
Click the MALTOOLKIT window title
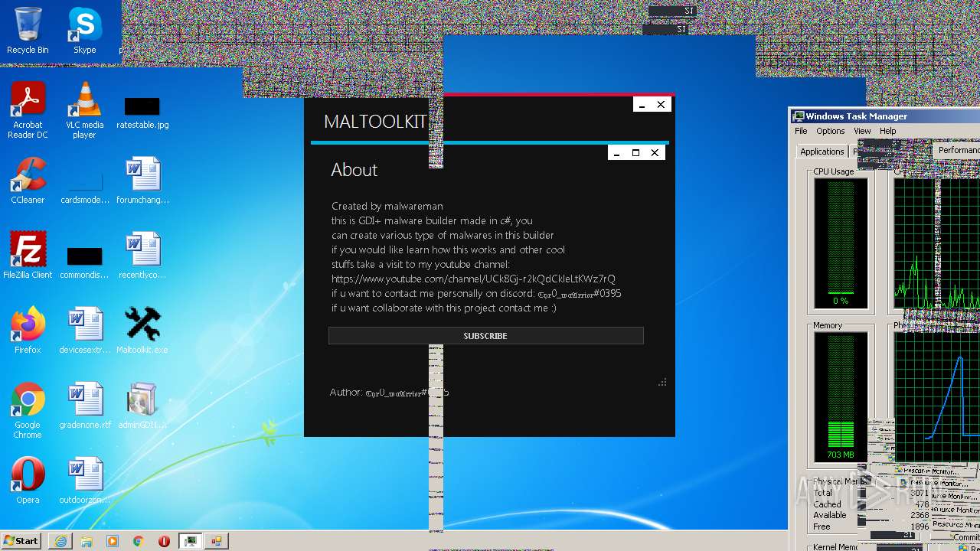pos(375,122)
